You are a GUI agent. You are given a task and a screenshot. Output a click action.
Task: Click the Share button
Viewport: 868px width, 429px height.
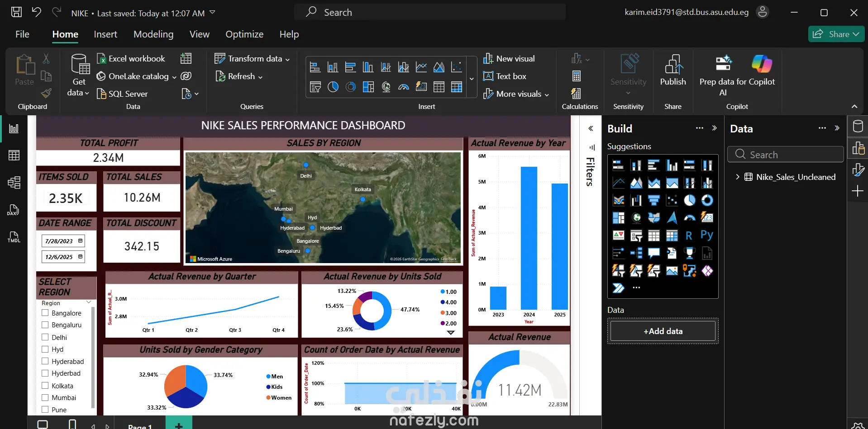coord(836,34)
